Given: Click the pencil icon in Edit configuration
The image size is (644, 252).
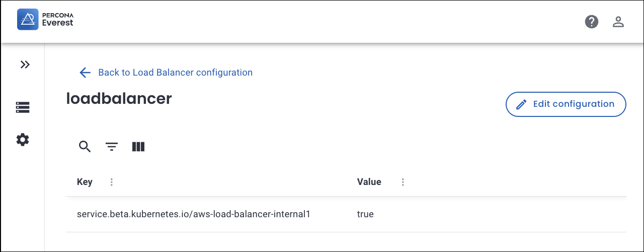Looking at the screenshot, I should click(x=522, y=104).
